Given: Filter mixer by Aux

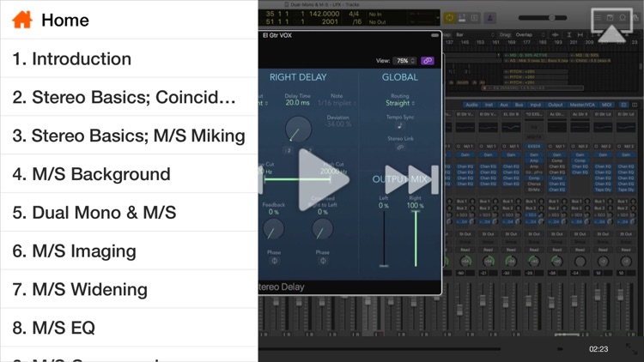Looking at the screenshot, I should click(504, 105).
